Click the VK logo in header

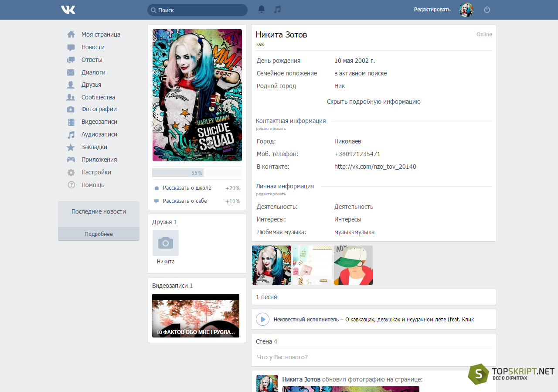[68, 10]
